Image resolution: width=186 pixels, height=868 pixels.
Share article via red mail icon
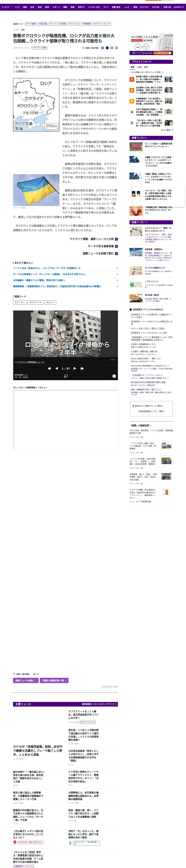(x=116, y=48)
